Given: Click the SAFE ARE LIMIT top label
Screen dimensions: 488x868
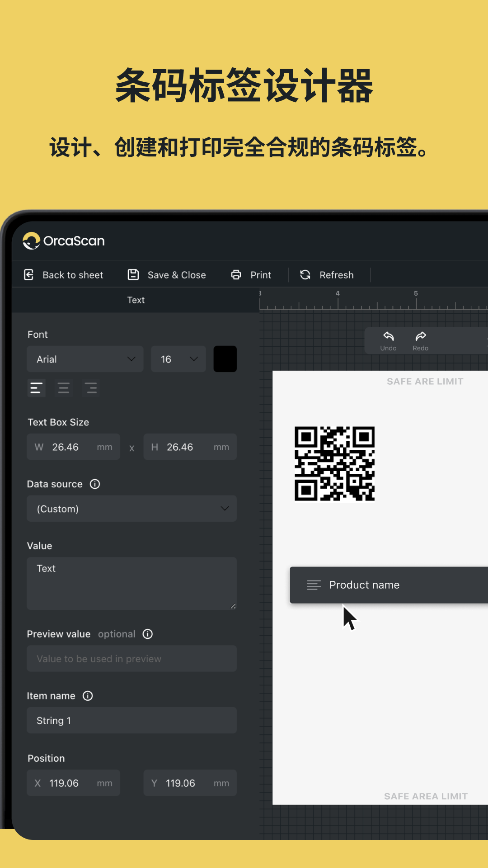Looking at the screenshot, I should click(425, 382).
